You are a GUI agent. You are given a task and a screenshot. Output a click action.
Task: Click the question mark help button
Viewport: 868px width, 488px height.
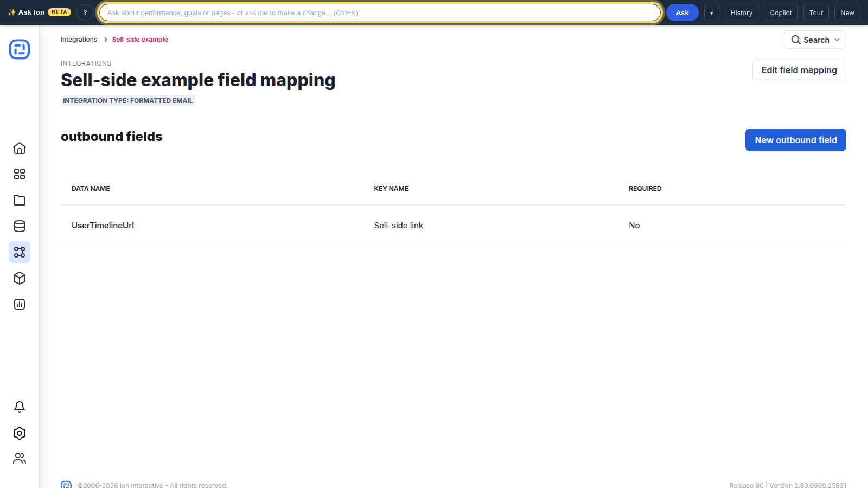(x=85, y=12)
